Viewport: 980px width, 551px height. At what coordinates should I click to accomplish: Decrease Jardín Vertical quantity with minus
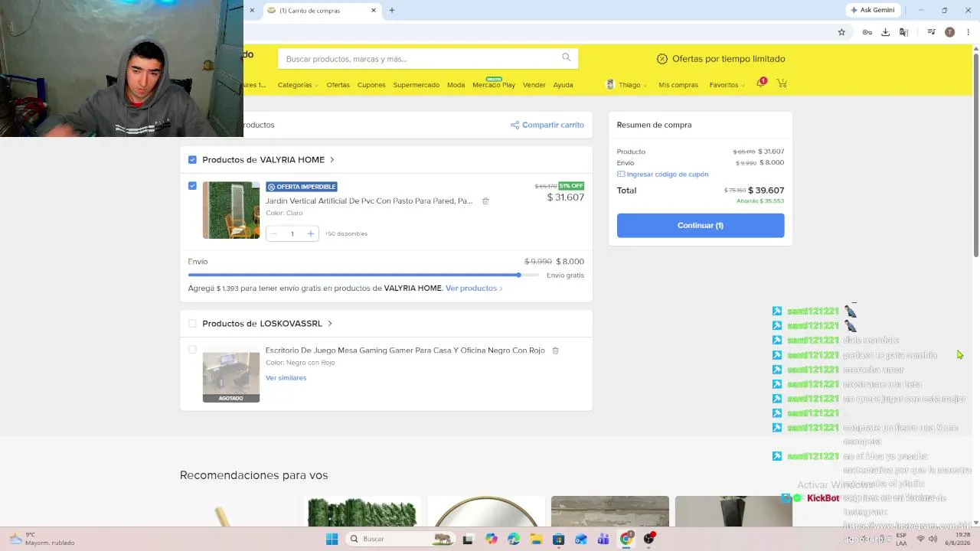click(x=274, y=233)
